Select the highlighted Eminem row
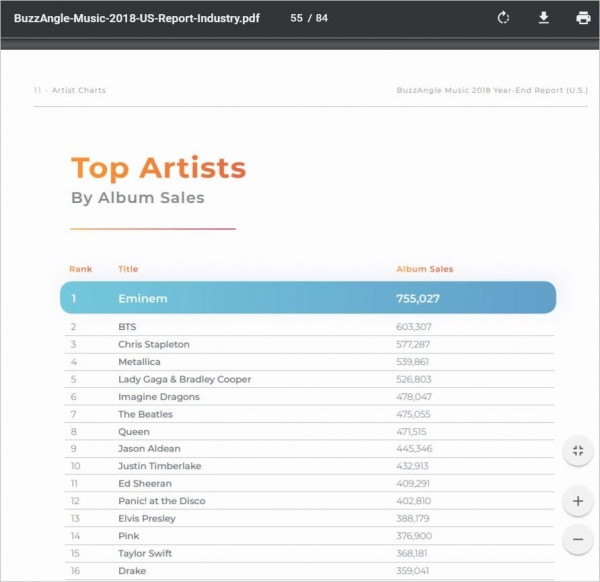This screenshot has height=582, width=600. [x=307, y=298]
